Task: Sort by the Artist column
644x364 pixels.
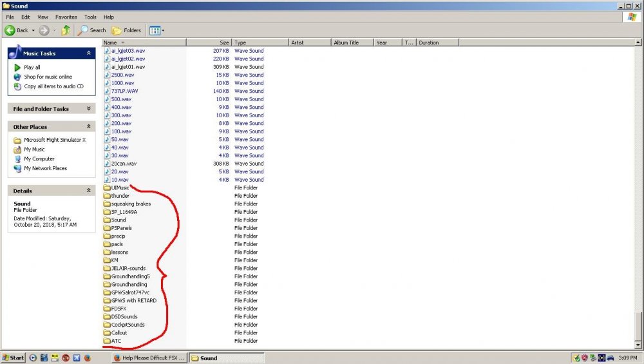Action: tap(310, 43)
